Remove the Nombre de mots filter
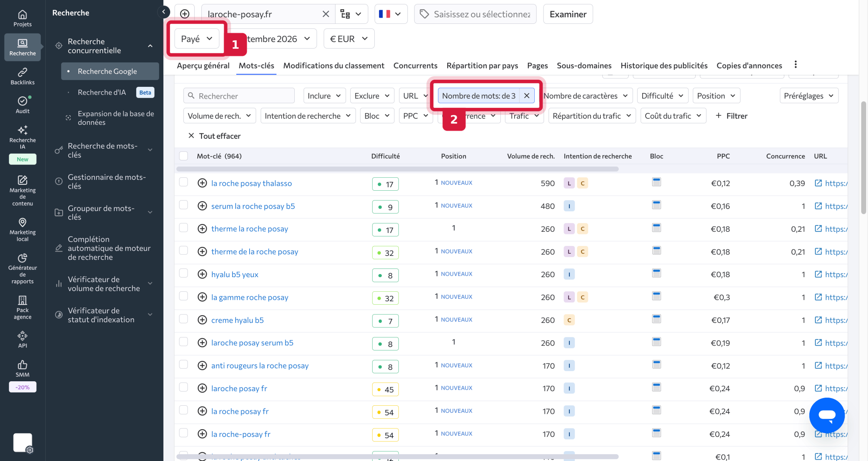Viewport: 868px width, 461px height. coord(527,96)
